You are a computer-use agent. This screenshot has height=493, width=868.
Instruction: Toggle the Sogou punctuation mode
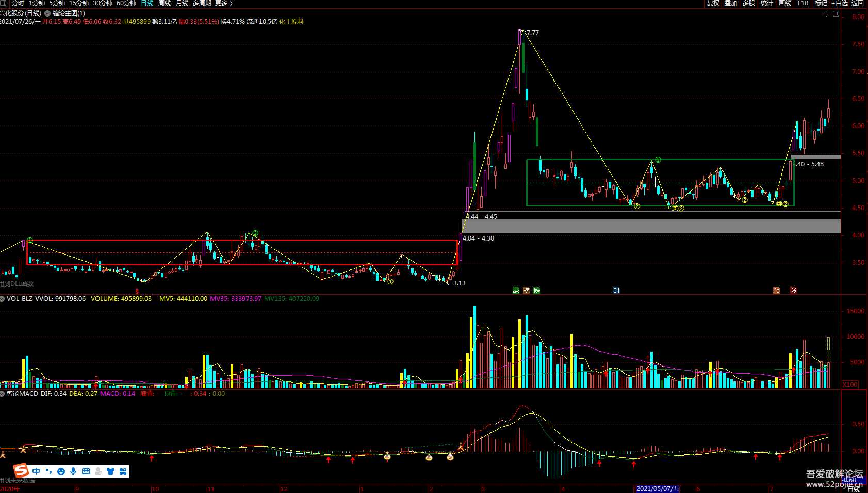[48, 471]
